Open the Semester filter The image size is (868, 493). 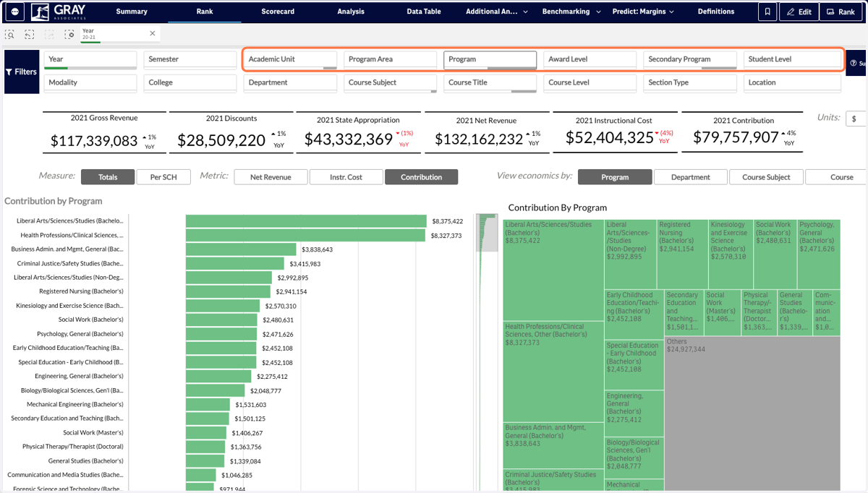click(190, 60)
